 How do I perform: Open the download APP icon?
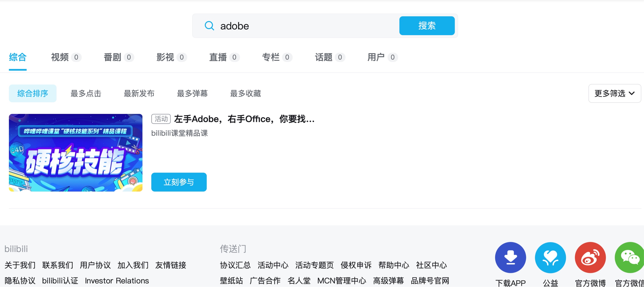point(510,257)
